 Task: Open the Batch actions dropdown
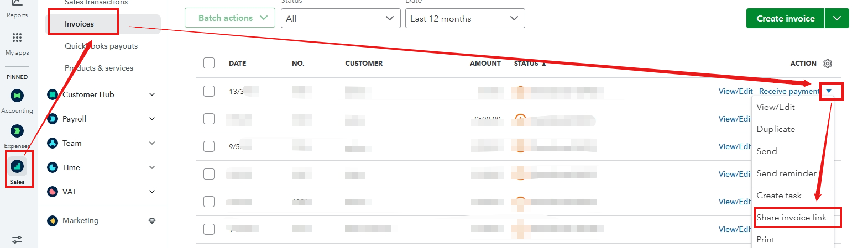point(229,18)
